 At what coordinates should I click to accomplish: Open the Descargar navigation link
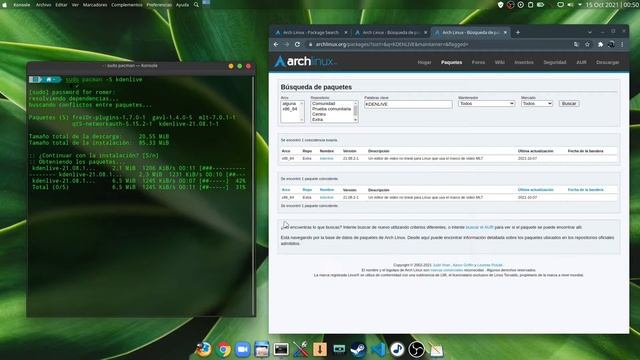pos(608,62)
